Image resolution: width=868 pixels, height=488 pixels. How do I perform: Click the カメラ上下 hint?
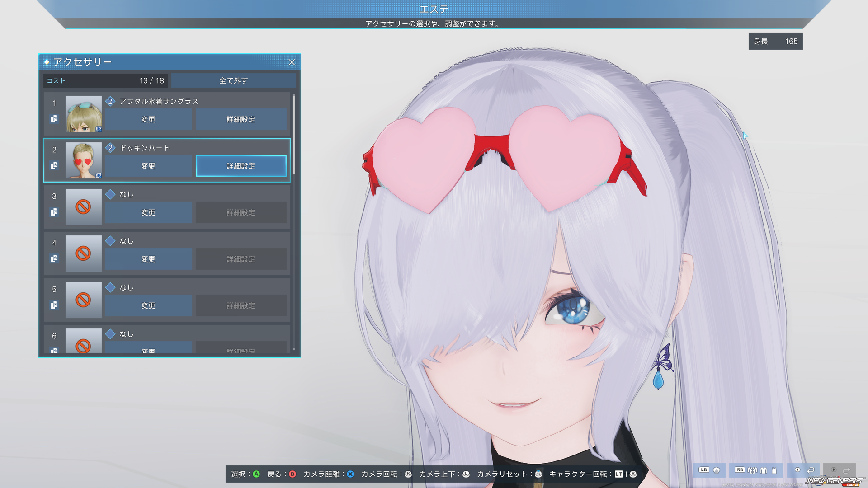point(444,474)
